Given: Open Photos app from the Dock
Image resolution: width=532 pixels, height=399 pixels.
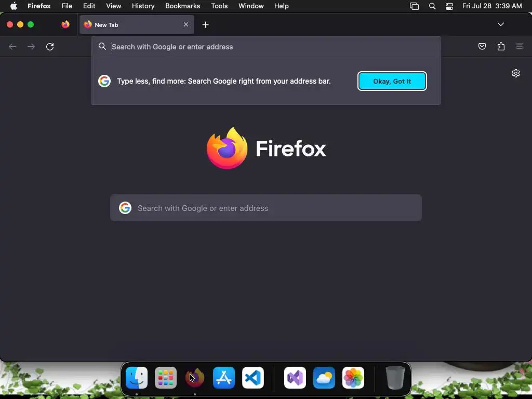Looking at the screenshot, I should (x=353, y=377).
